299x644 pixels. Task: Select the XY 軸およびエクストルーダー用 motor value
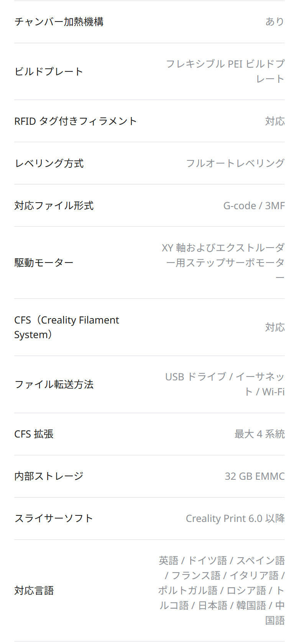pyautogui.click(x=223, y=263)
